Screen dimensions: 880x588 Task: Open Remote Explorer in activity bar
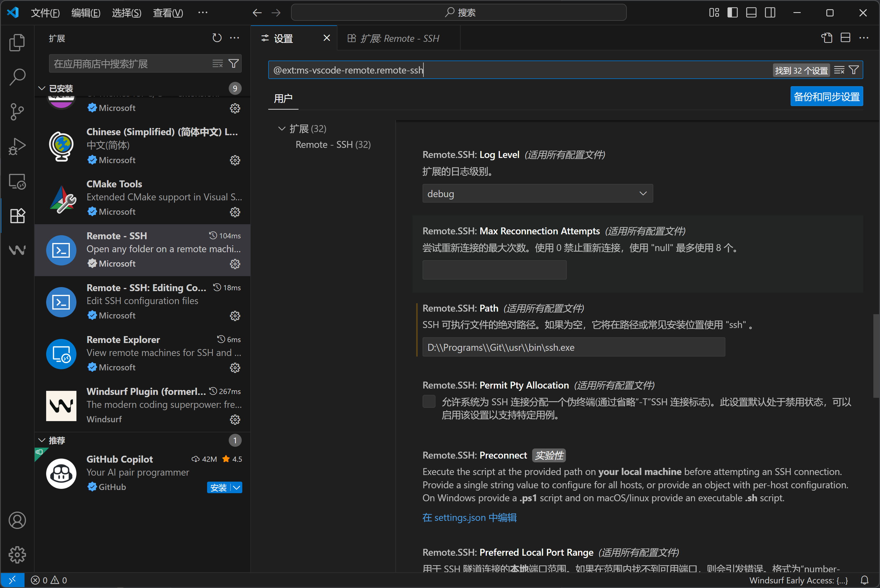tap(17, 181)
